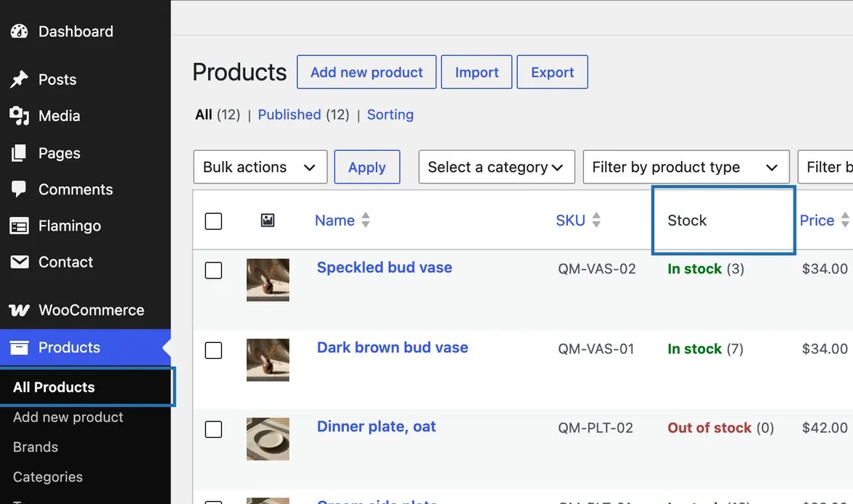The width and height of the screenshot is (853, 504).
Task: Click SKU value QM-VAS-01
Action: pyautogui.click(x=596, y=349)
